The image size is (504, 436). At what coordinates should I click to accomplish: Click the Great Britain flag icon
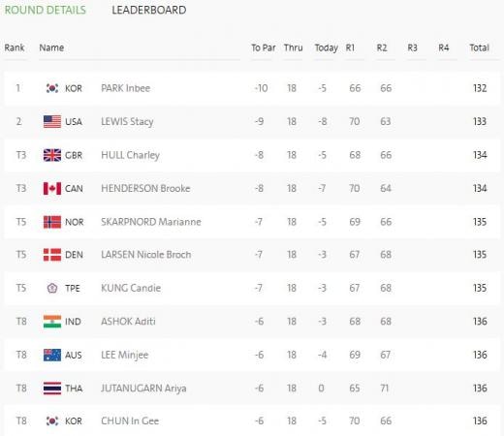52,155
